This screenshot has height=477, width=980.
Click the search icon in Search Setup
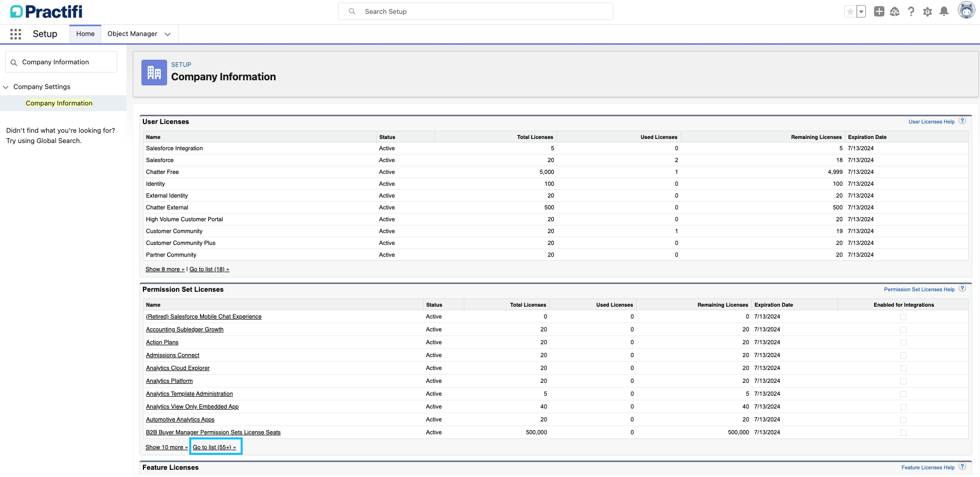tap(352, 11)
